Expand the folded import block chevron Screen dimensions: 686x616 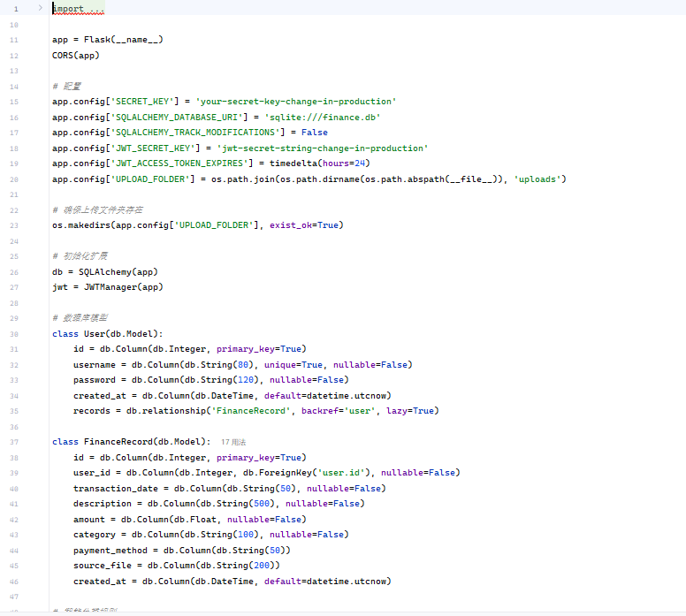41,8
